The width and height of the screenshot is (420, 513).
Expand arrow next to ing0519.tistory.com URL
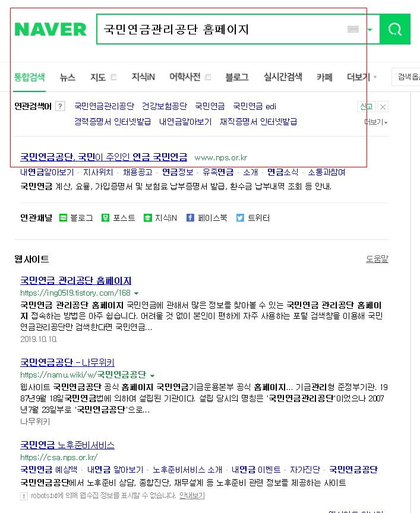(x=136, y=293)
